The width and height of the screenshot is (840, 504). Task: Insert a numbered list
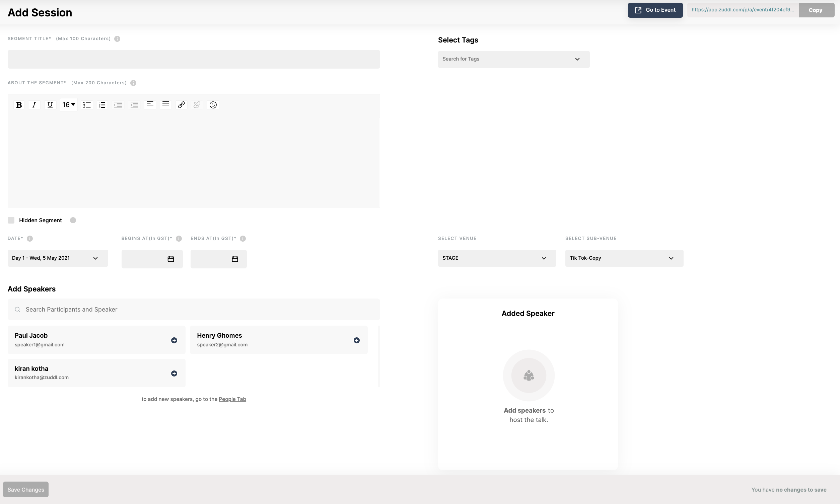click(x=102, y=105)
